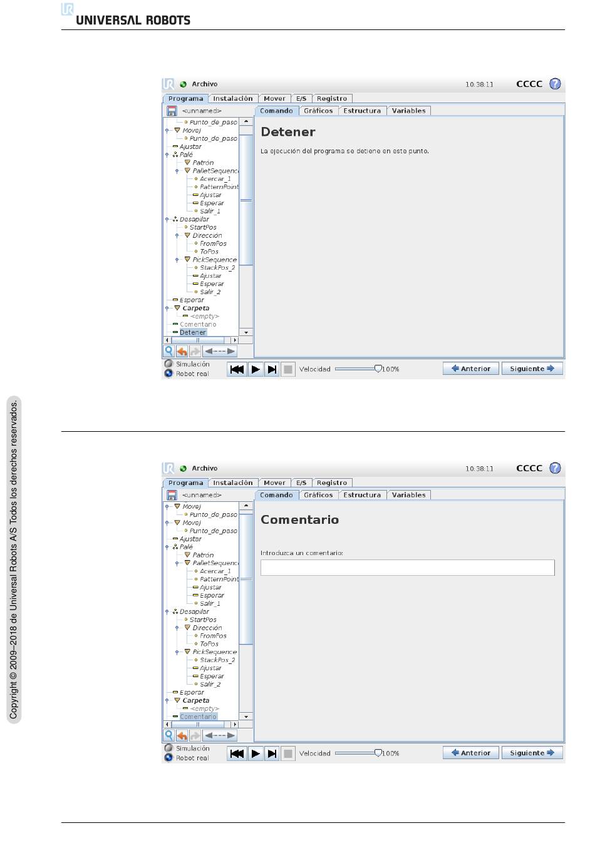Click the Anterior button on the Detener screen
The width and height of the screenshot is (595, 868).
471,369
